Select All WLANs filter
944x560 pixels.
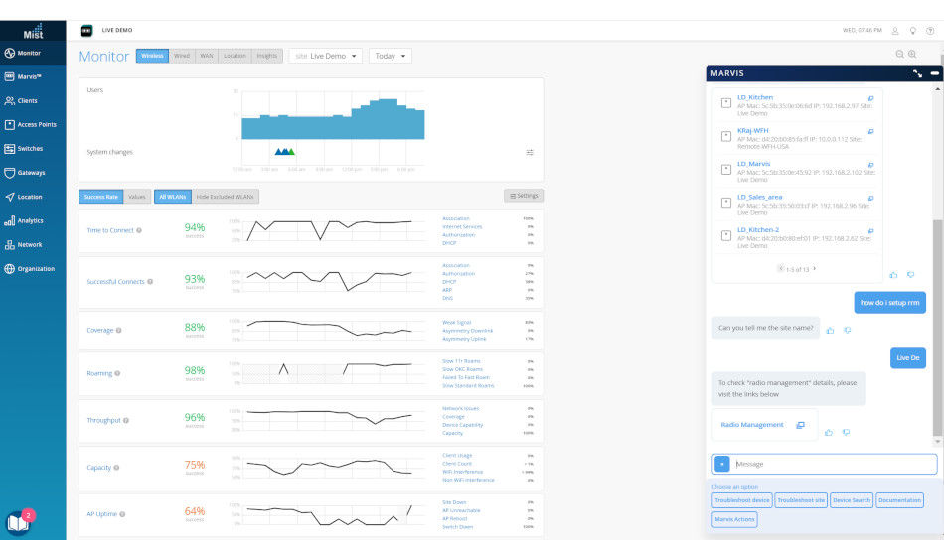tap(172, 197)
